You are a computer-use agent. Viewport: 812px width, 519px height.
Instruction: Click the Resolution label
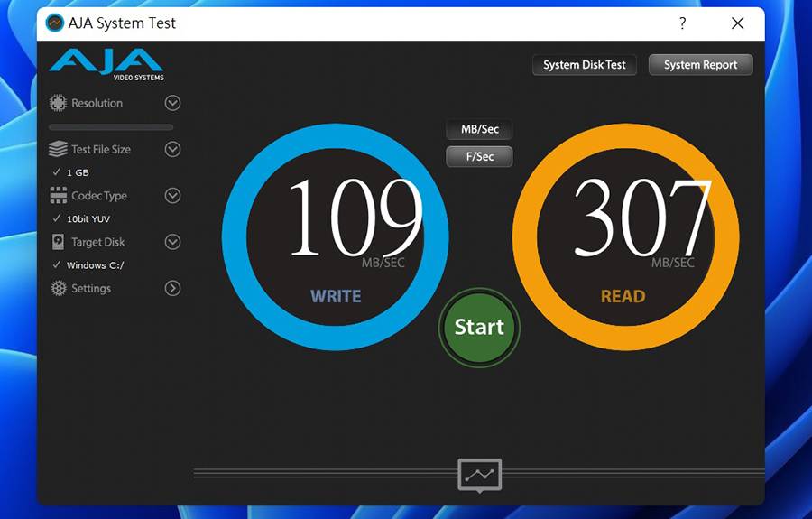[x=97, y=103]
